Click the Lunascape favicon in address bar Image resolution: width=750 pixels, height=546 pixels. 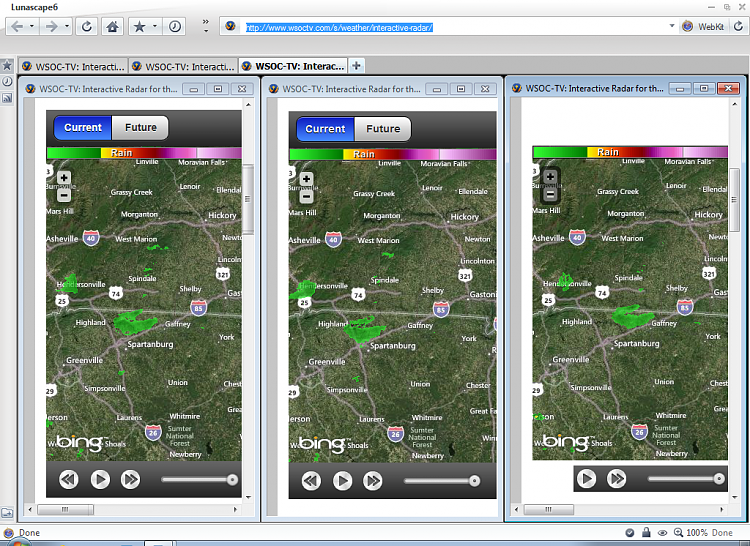click(231, 26)
